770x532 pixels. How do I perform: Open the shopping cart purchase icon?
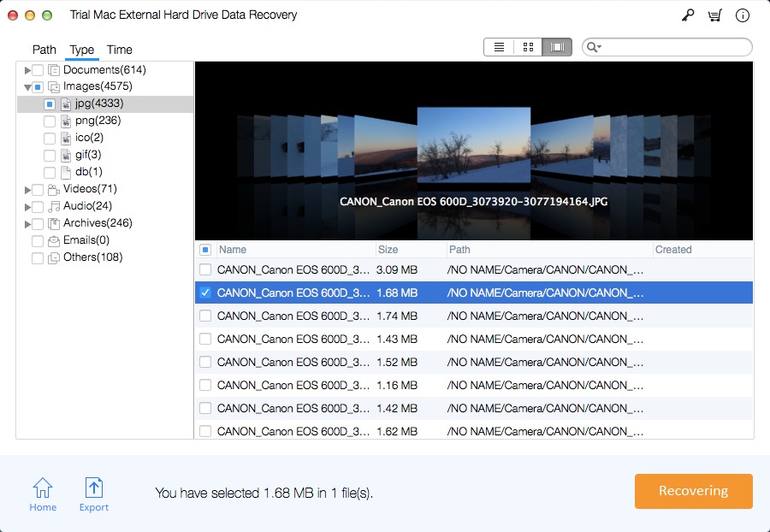(715, 15)
